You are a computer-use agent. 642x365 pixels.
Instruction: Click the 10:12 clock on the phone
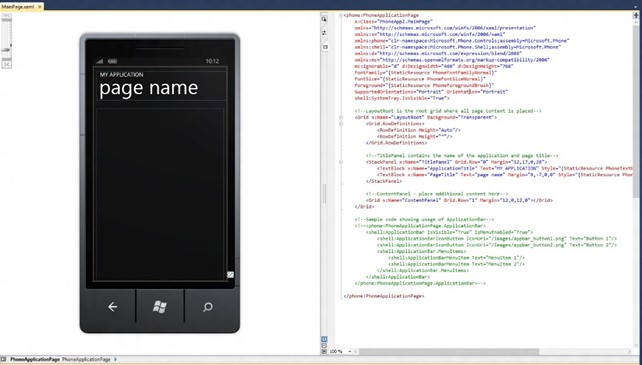click(x=212, y=61)
